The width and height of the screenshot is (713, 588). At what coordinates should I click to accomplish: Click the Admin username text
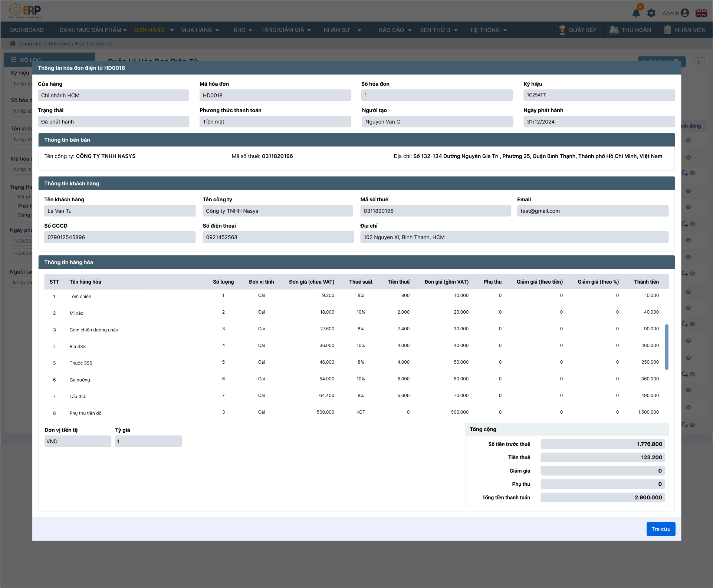click(x=670, y=13)
